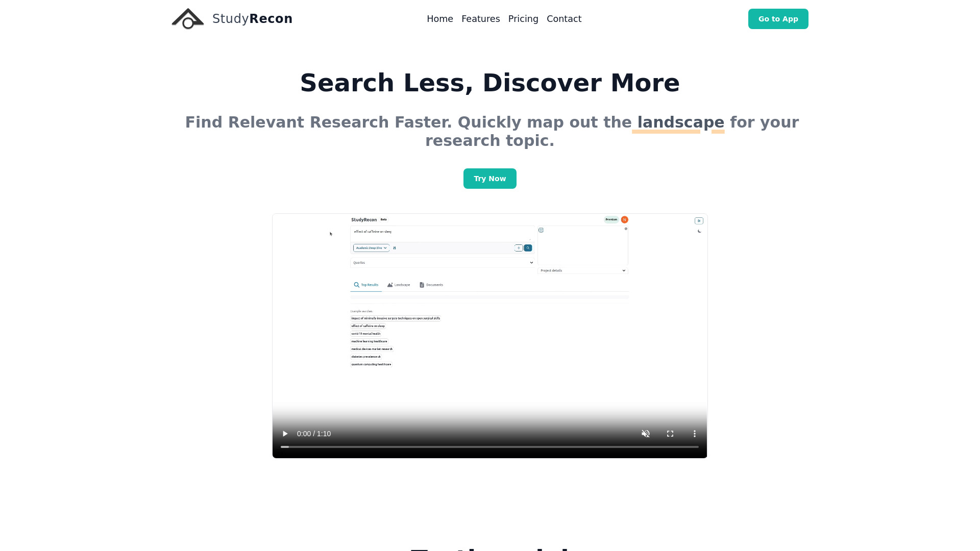Viewport: 980px width, 551px height.
Task: Click the Go to App button
Action: [778, 19]
